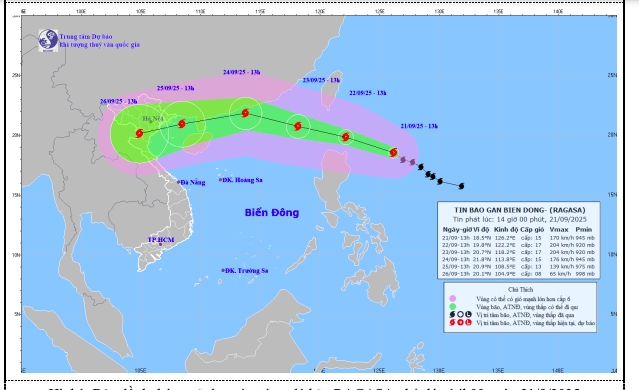
Task: Click the 'Biển Đông' sea label
Action: click(x=272, y=212)
